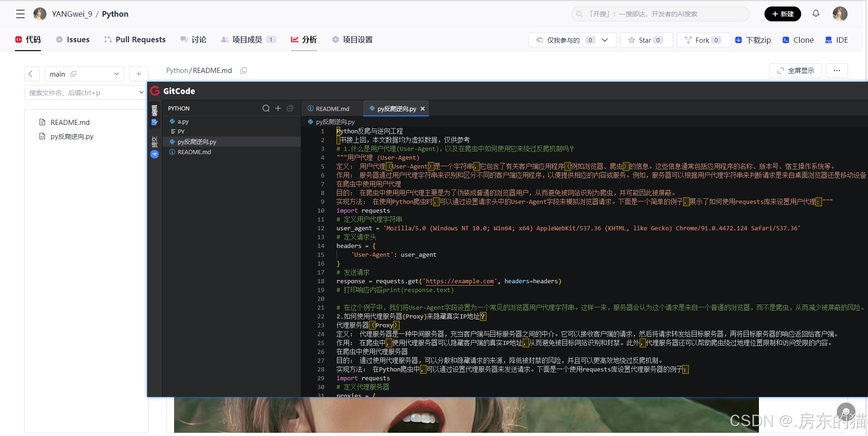This screenshot has width=868, height=436.
Task: Open the 项目成员 (Members) tab
Action: [248, 40]
